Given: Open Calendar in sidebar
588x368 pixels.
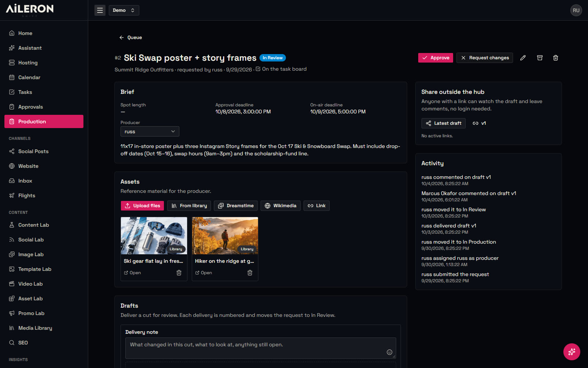Looking at the screenshot, I should coord(44,77).
